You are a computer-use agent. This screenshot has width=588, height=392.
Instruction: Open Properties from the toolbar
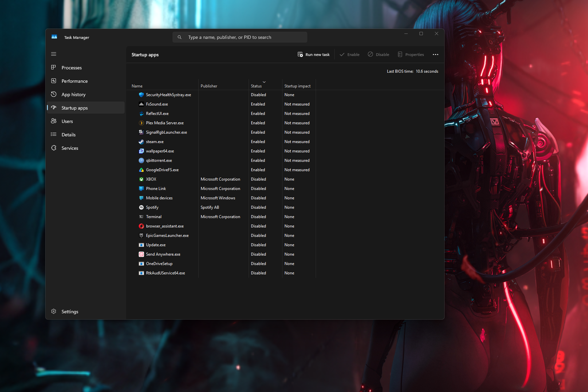pos(411,55)
